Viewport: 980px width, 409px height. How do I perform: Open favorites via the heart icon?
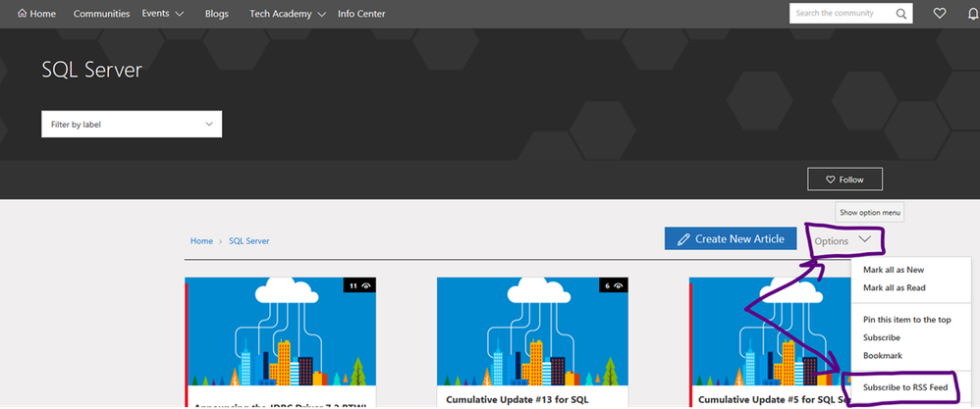940,13
